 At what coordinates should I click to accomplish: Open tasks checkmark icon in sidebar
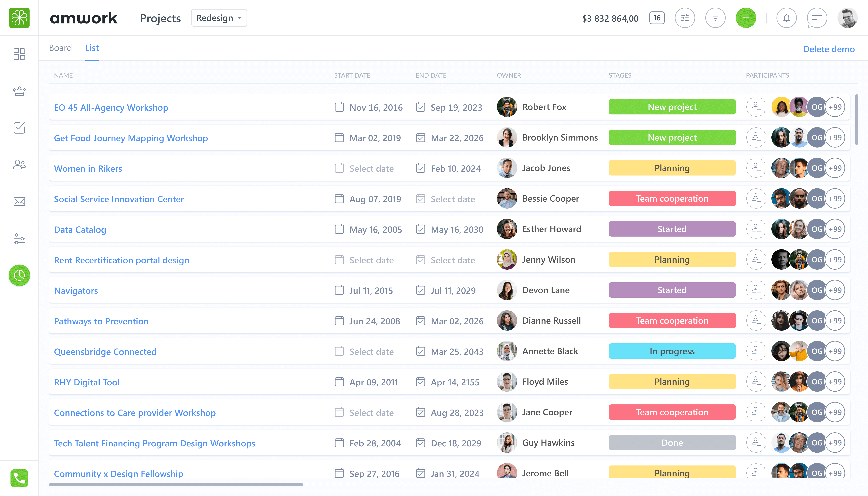coord(19,128)
